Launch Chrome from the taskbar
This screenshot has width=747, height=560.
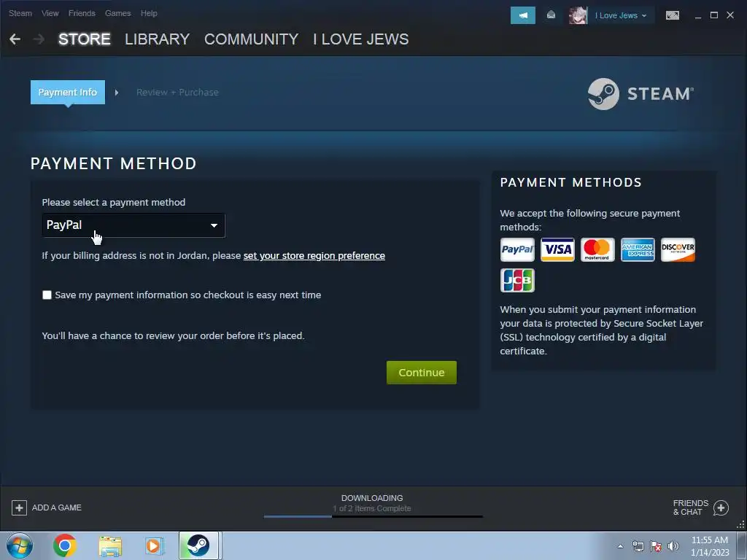[65, 545]
